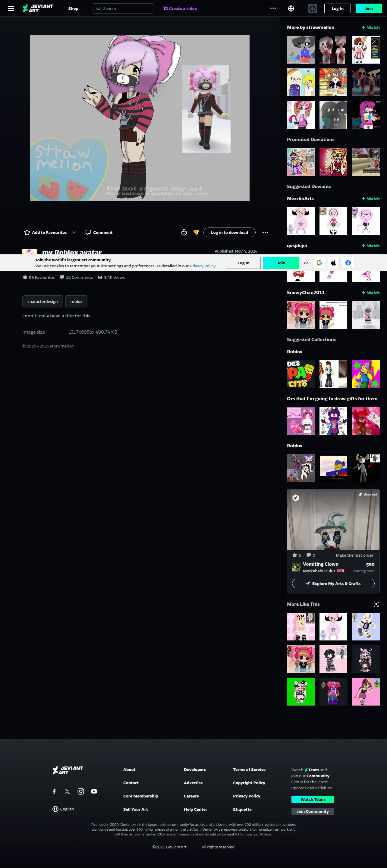This screenshot has height=868, width=387.
Task: Click the DeviantArt logo in header
Action: (x=38, y=8)
